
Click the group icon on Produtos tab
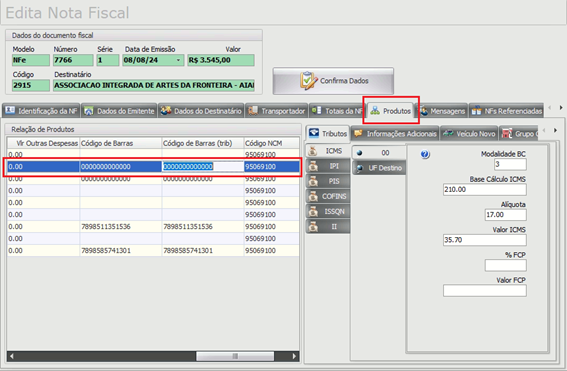(375, 110)
